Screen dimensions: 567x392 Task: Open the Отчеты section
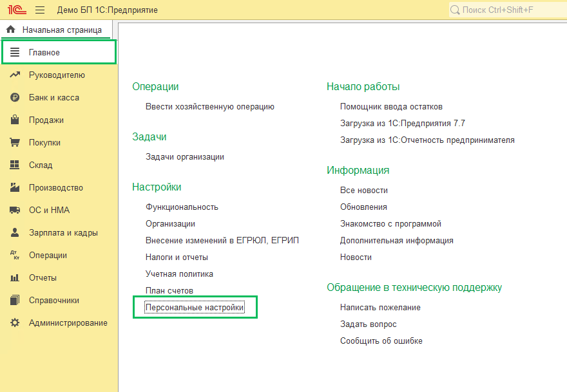59,277
